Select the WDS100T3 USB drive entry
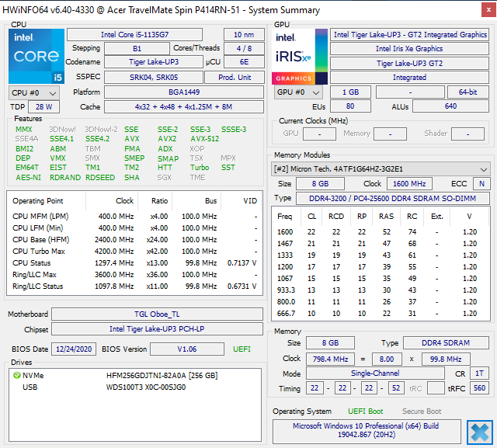The height and width of the screenshot is (448, 497). point(145,387)
